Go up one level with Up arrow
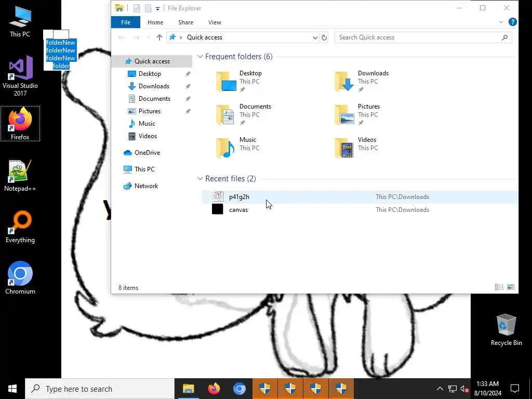Viewport: 532px width, 399px height. [x=159, y=37]
